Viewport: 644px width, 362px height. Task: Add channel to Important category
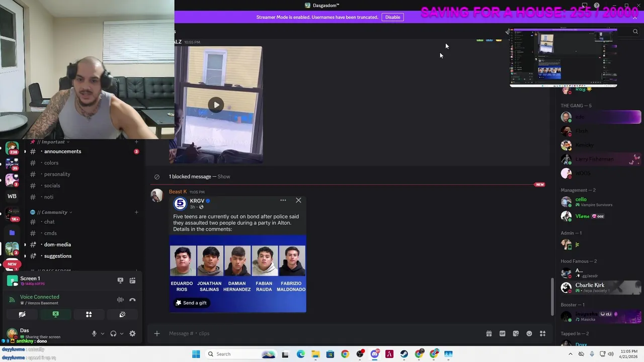tap(136, 142)
